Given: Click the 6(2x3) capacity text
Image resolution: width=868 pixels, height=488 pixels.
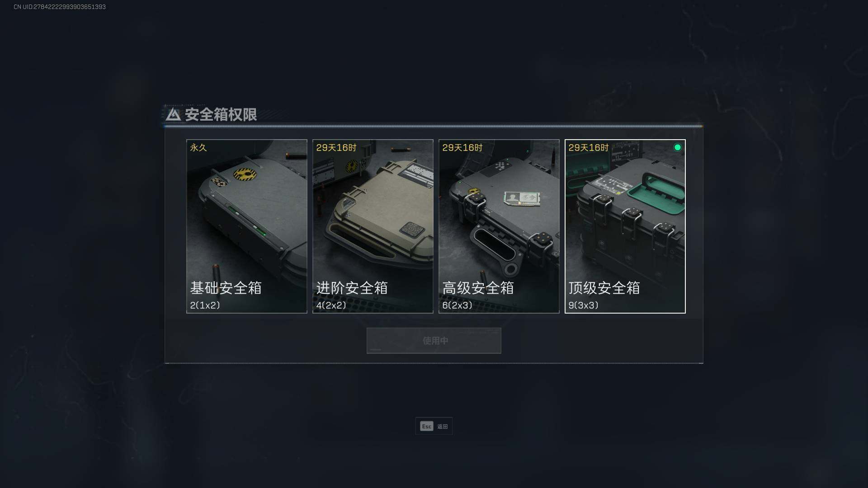Looking at the screenshot, I should (458, 305).
